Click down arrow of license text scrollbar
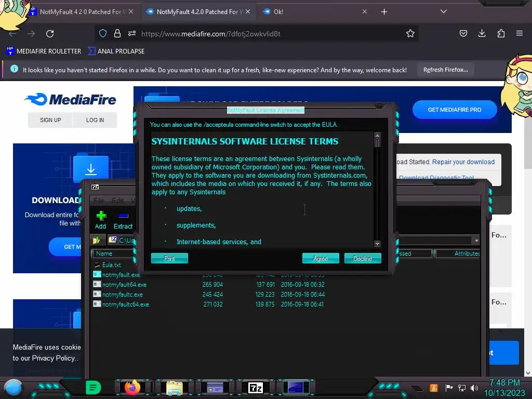The width and height of the screenshot is (532, 399). 377,244
